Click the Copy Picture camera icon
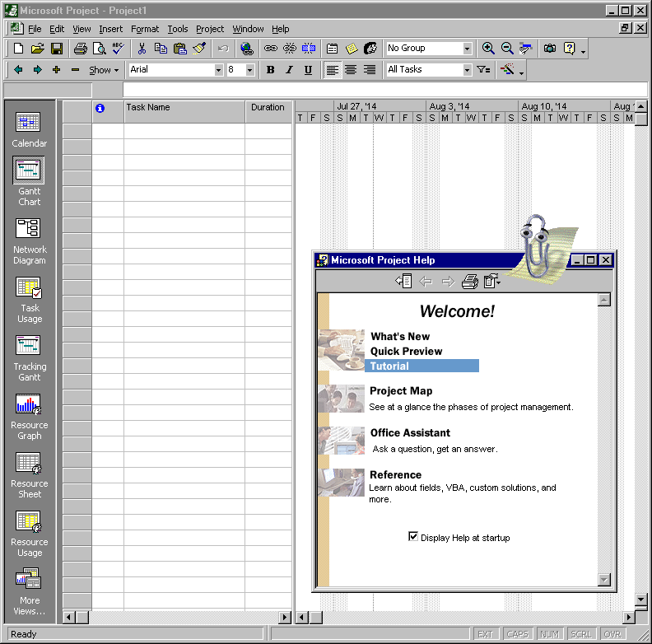The width and height of the screenshot is (652, 644). coord(550,49)
